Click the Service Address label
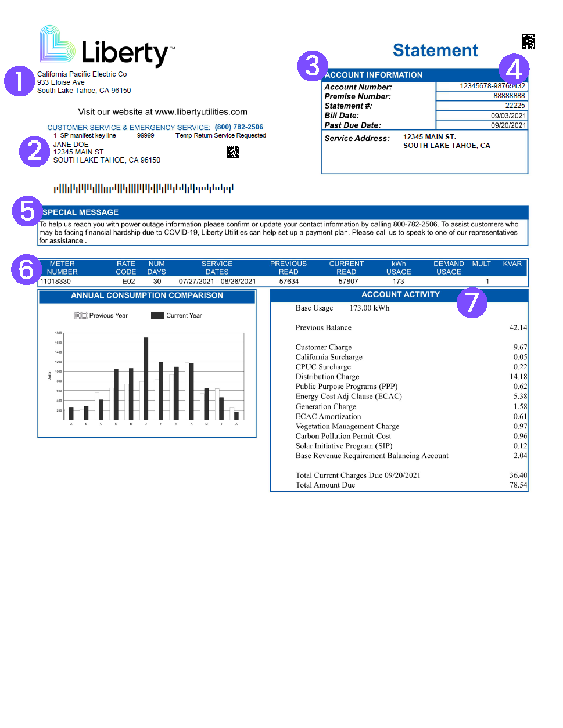This screenshot has width=563, height=728. (x=357, y=138)
